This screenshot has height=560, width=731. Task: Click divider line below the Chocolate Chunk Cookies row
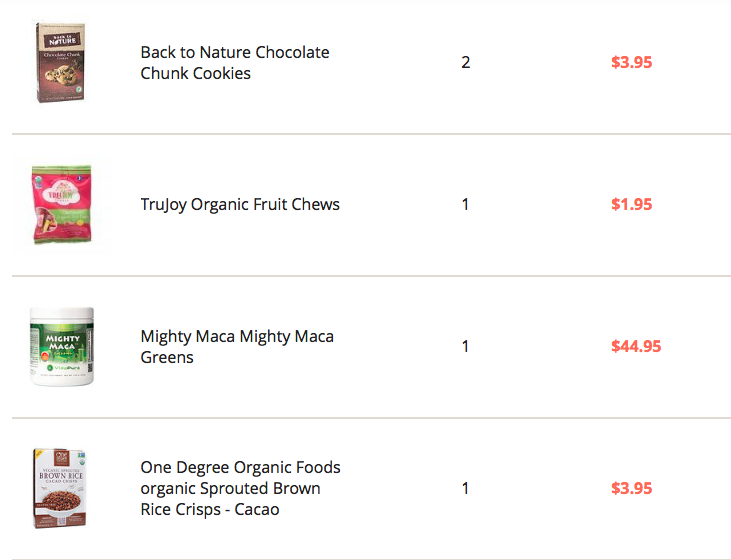372,134
